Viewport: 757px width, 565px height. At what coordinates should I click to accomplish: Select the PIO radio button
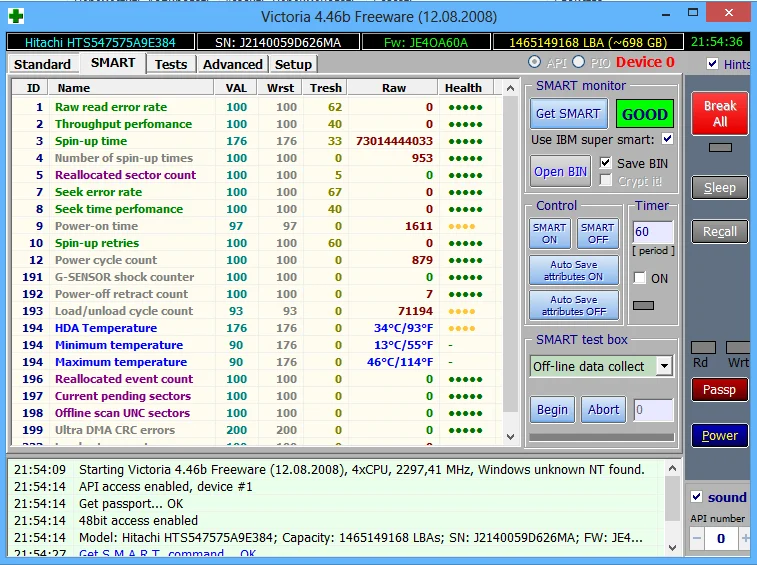click(x=578, y=62)
